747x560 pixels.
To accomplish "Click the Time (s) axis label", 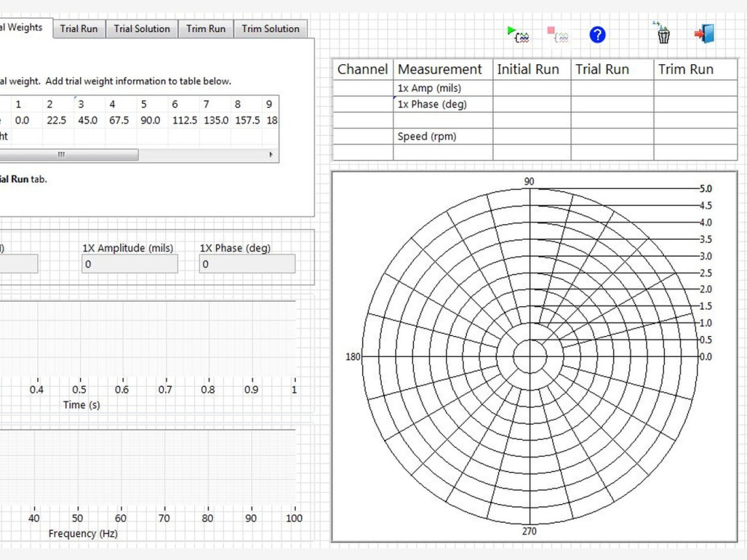I will coord(81,405).
